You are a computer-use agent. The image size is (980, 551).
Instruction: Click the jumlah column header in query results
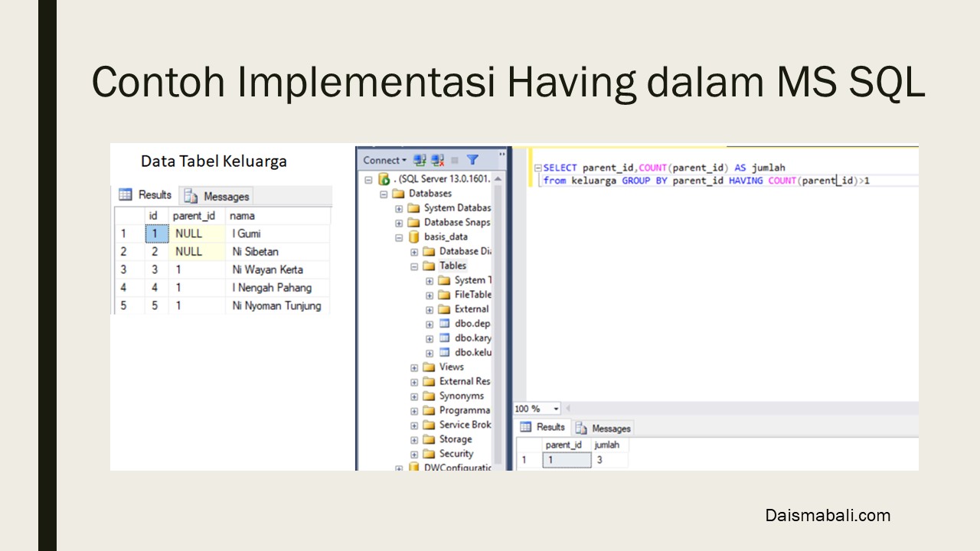(x=606, y=445)
